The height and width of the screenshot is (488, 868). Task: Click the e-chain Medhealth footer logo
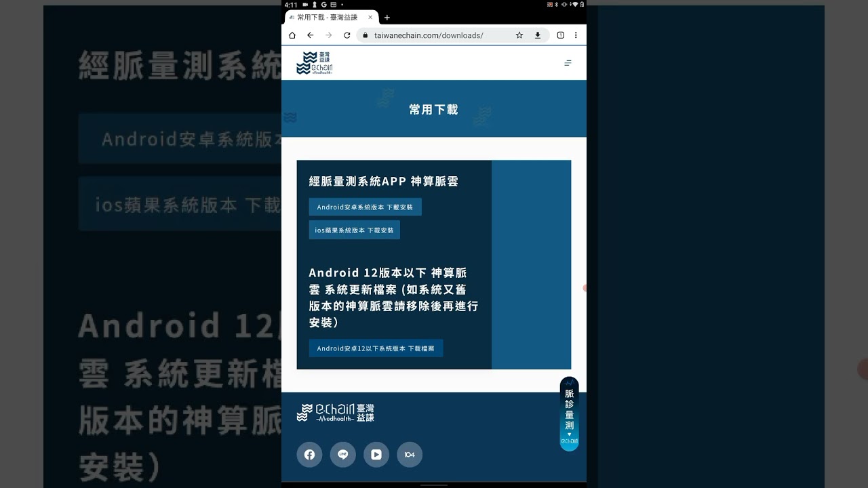pos(335,411)
